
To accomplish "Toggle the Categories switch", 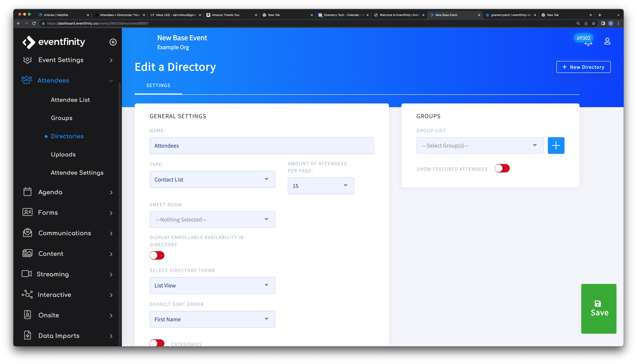I will point(157,343).
